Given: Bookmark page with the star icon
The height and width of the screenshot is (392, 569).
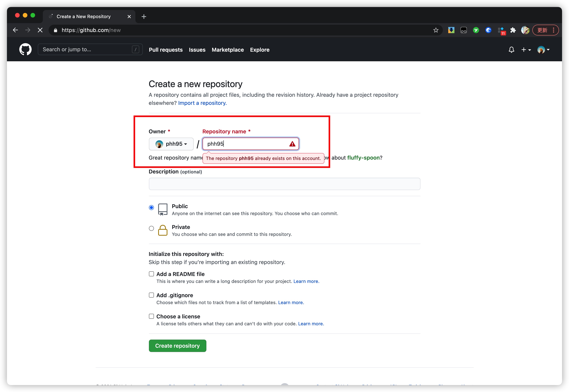Looking at the screenshot, I should pyautogui.click(x=436, y=30).
